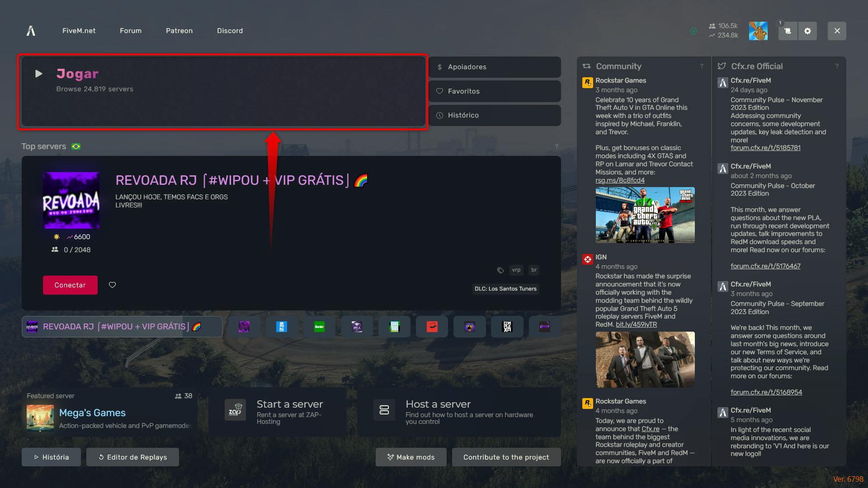Select the red server icon in carousel
This screenshot has height=488, width=868.
432,327
